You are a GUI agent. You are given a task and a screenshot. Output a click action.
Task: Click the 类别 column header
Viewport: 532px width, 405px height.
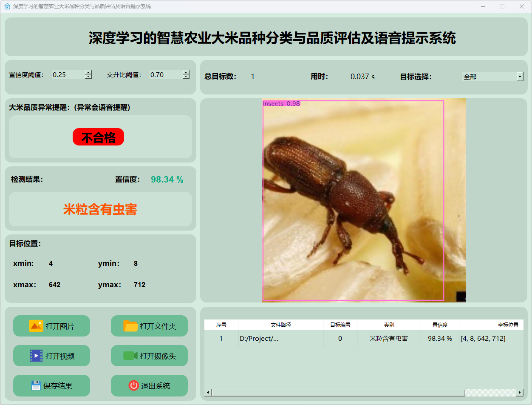coord(389,325)
